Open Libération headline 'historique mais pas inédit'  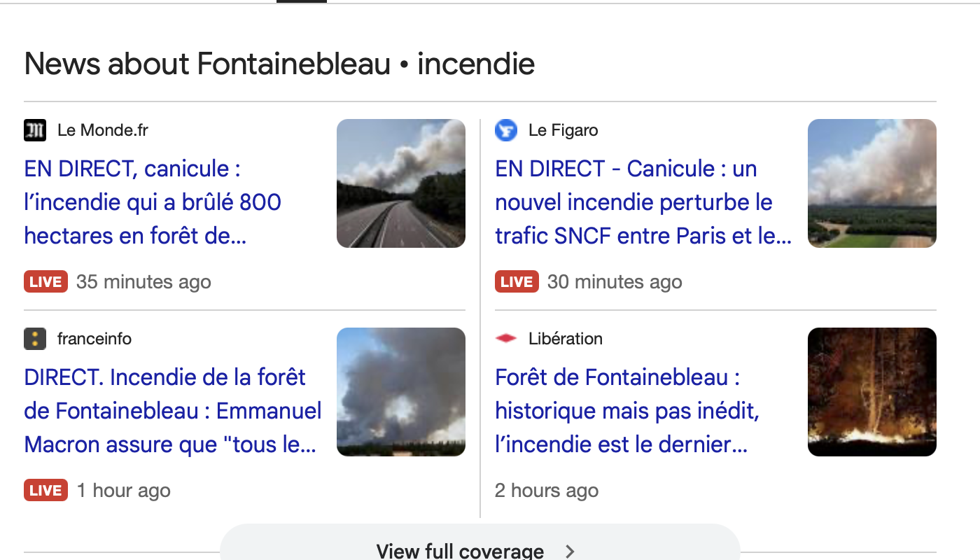coord(627,411)
